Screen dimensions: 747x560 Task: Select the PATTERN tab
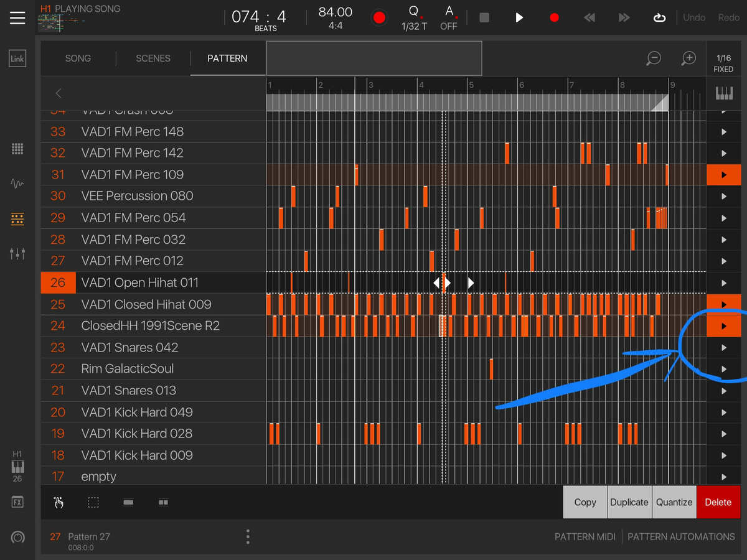point(227,58)
